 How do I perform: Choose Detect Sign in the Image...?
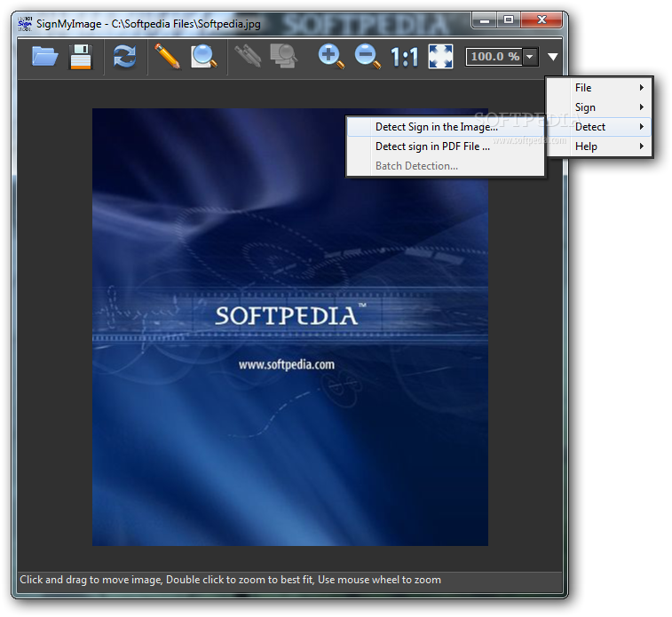[x=446, y=127]
